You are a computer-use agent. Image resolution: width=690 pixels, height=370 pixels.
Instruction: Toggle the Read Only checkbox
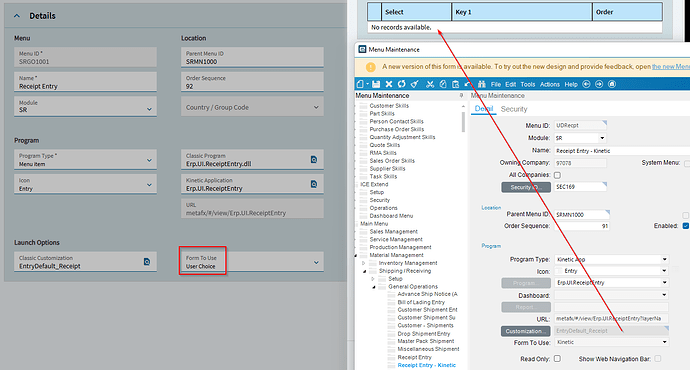(557, 359)
